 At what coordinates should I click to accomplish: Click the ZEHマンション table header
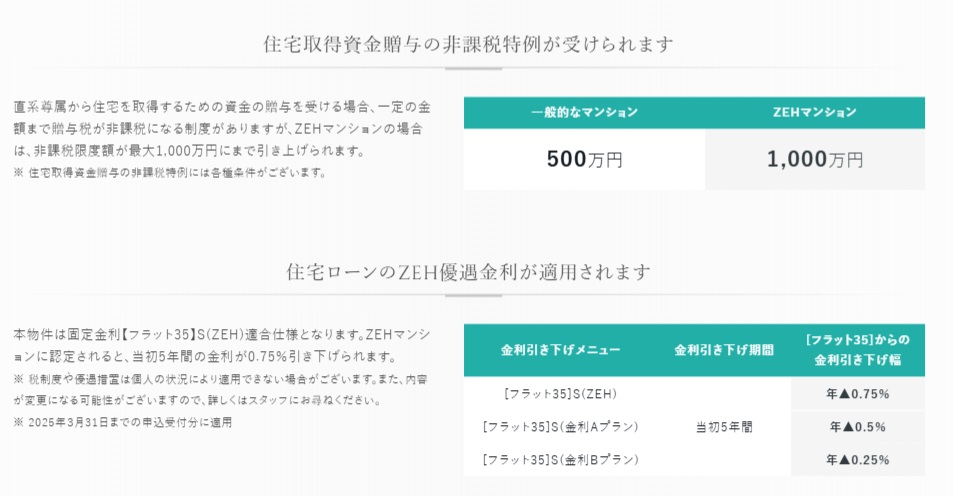point(814,112)
